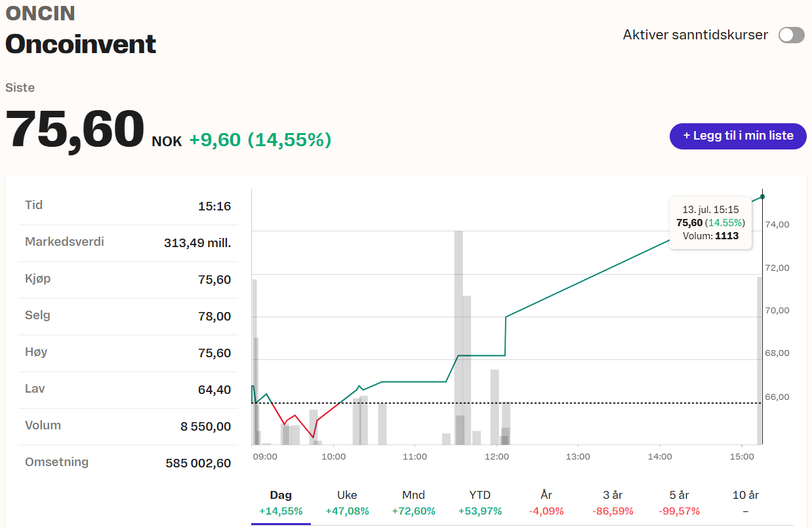This screenshot has height=529, width=812.
Task: Select the YTD period tab
Action: point(480,503)
